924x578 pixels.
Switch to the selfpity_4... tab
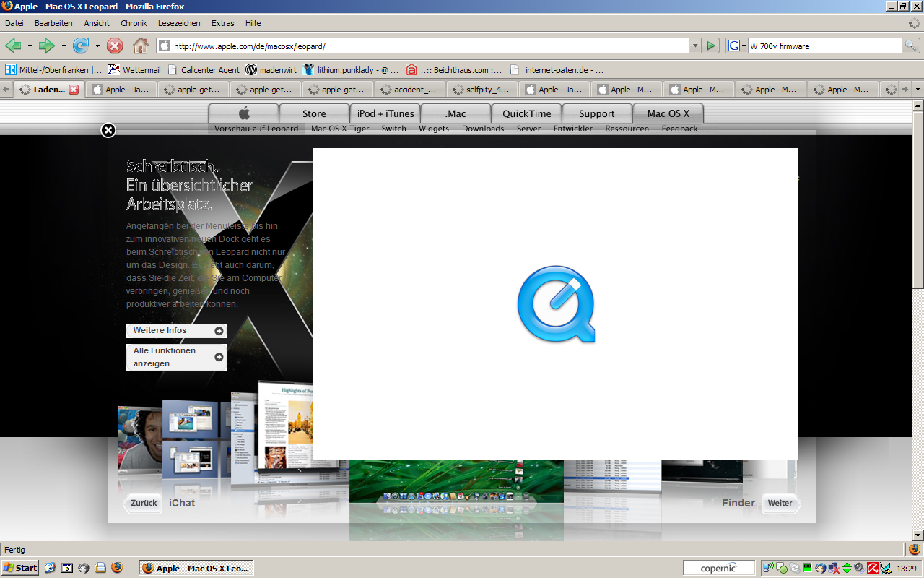coord(481,90)
